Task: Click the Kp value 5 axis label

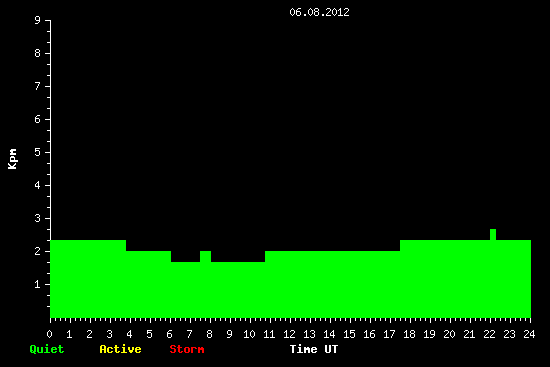Action: (x=38, y=152)
